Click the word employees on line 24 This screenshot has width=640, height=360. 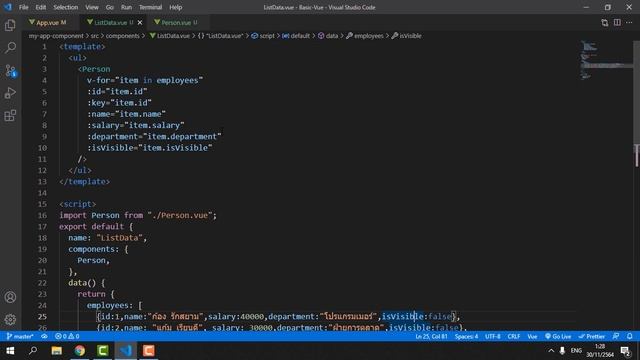coord(107,305)
